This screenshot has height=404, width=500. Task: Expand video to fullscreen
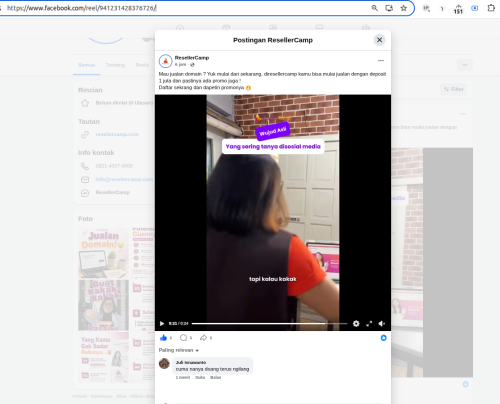coord(369,324)
